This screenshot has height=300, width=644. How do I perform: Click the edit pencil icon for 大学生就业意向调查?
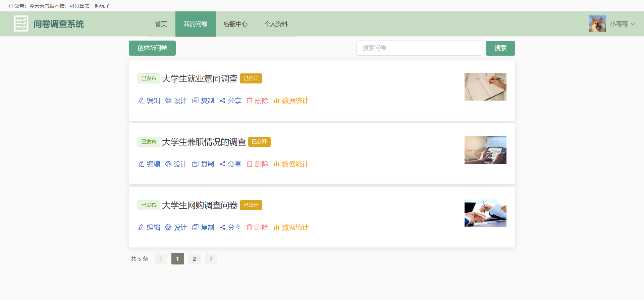tap(141, 101)
